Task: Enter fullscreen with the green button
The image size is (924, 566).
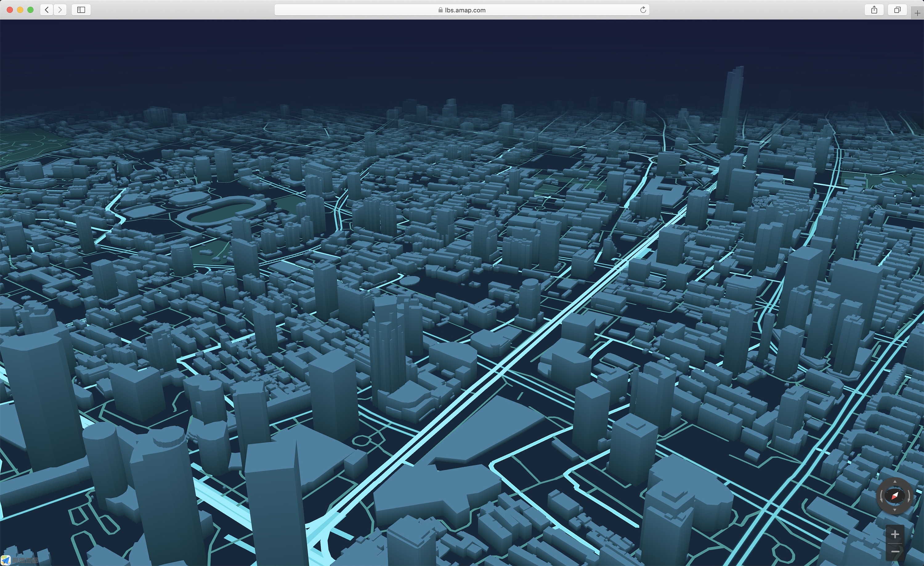Action: (30, 10)
